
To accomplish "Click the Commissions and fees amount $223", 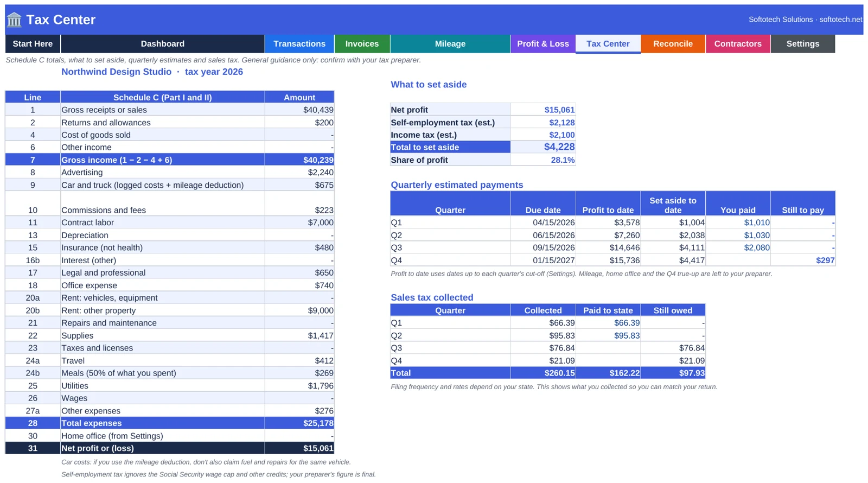I will (299, 204).
